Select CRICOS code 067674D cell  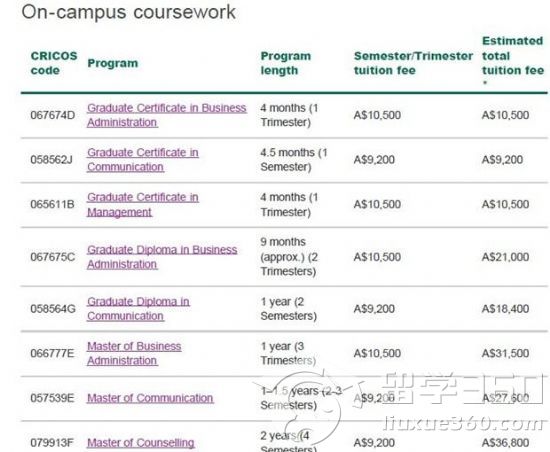53,115
